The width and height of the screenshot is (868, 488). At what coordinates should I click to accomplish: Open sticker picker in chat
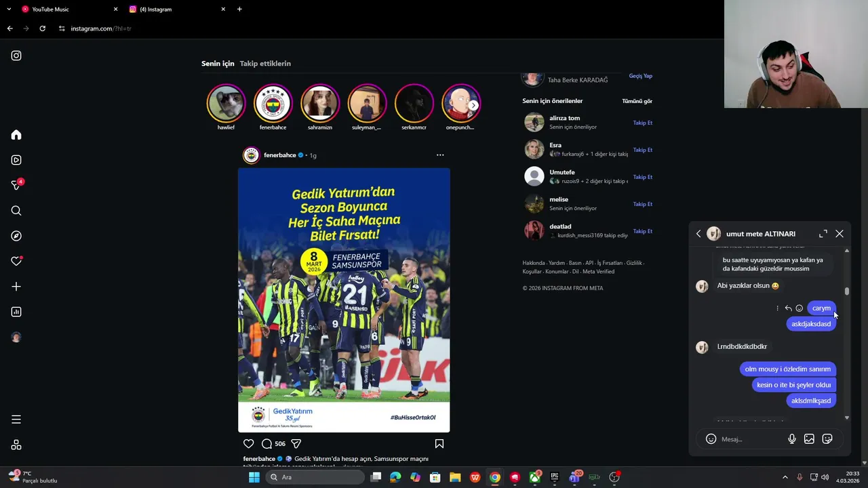[827, 439]
